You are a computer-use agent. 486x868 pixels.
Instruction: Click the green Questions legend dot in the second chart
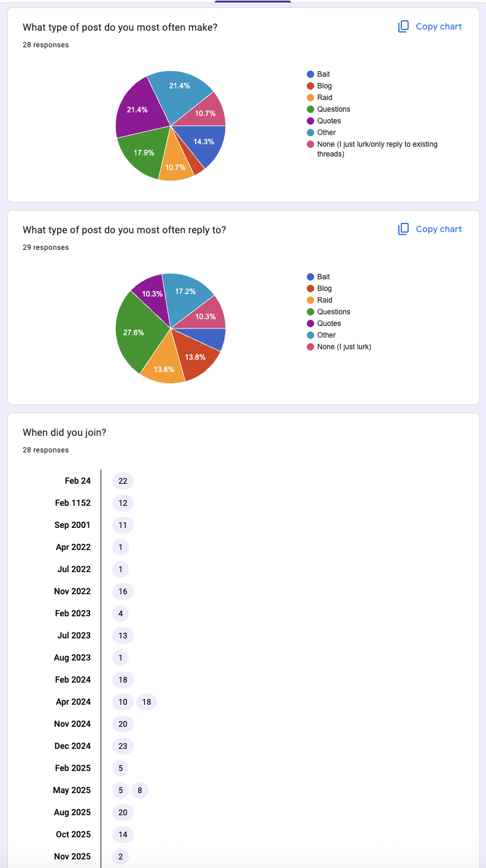click(x=310, y=312)
